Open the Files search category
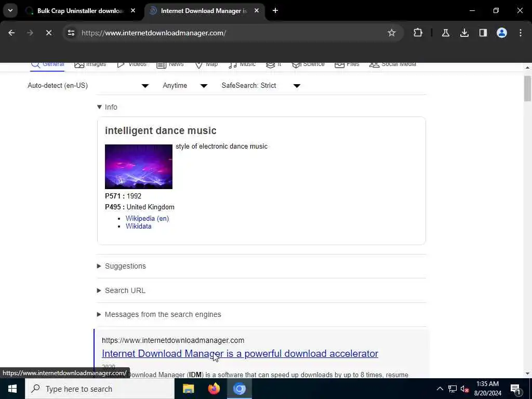 coord(347,64)
